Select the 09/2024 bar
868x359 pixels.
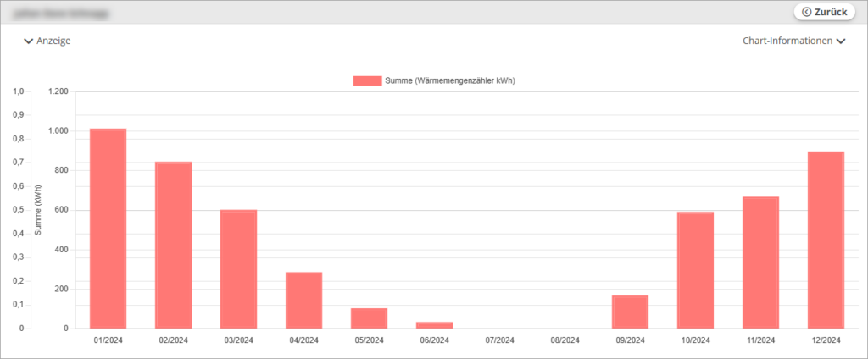630,312
